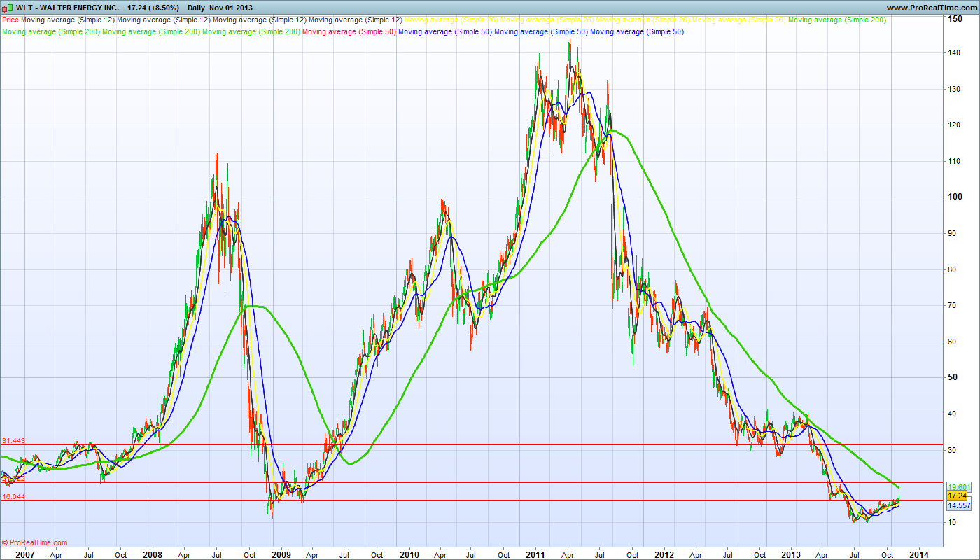The width and height of the screenshot is (980, 560).
Task: Select the WLT - WALTER ENERGY INC. title
Action: 67,8
